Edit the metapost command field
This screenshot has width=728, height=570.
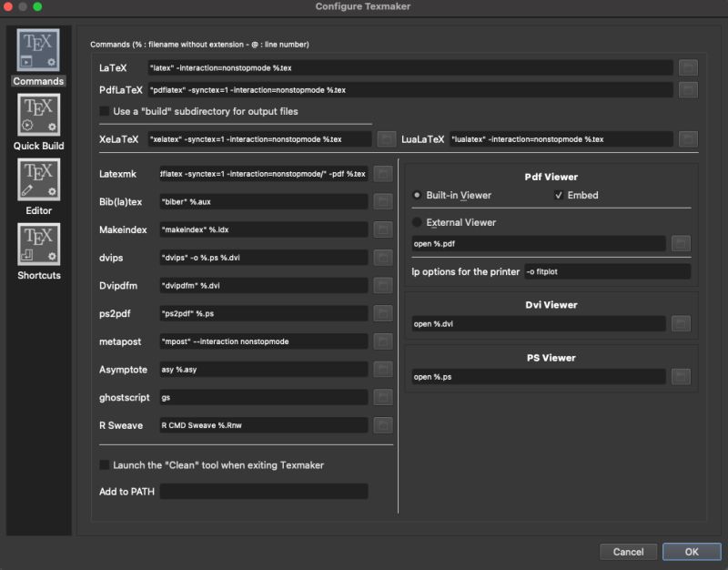coord(264,341)
